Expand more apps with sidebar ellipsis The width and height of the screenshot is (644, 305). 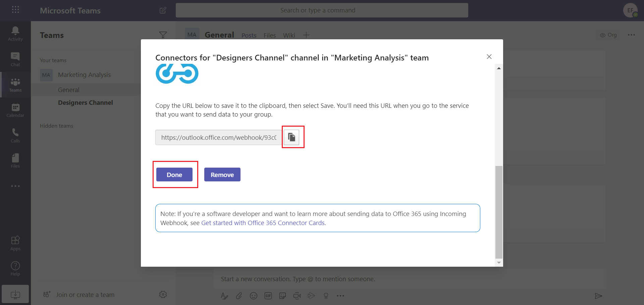(15, 186)
